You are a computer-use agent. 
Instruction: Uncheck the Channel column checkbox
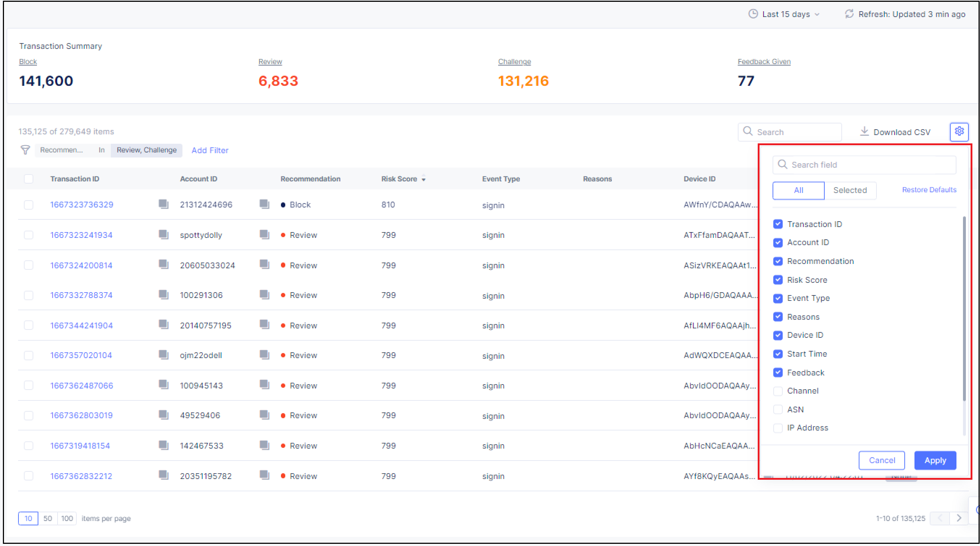point(778,391)
